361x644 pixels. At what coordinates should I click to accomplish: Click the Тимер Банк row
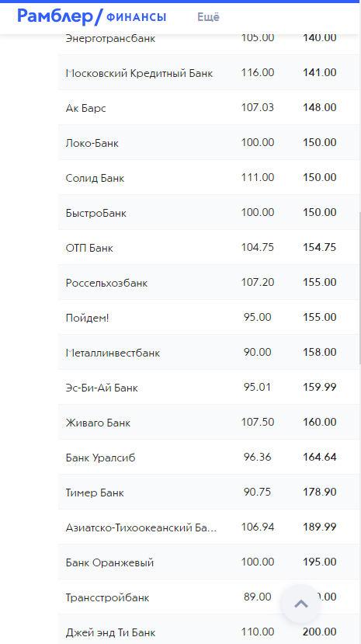click(210, 492)
